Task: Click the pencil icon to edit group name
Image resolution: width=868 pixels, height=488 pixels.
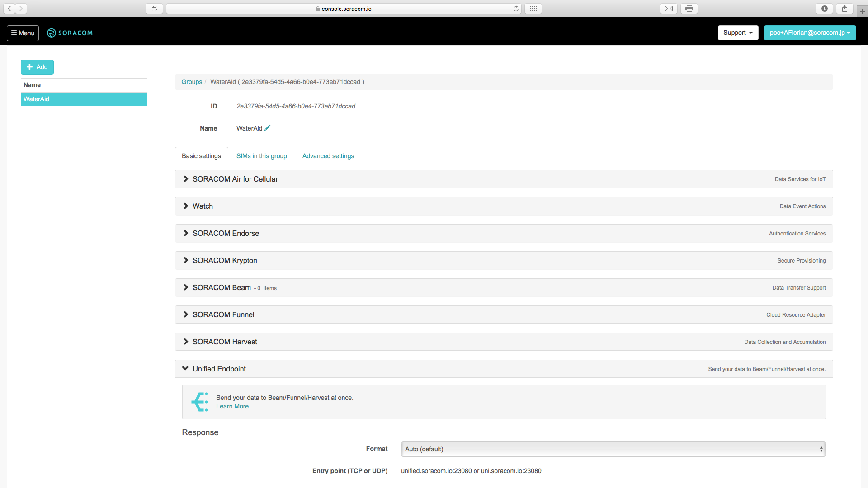Action: (268, 128)
